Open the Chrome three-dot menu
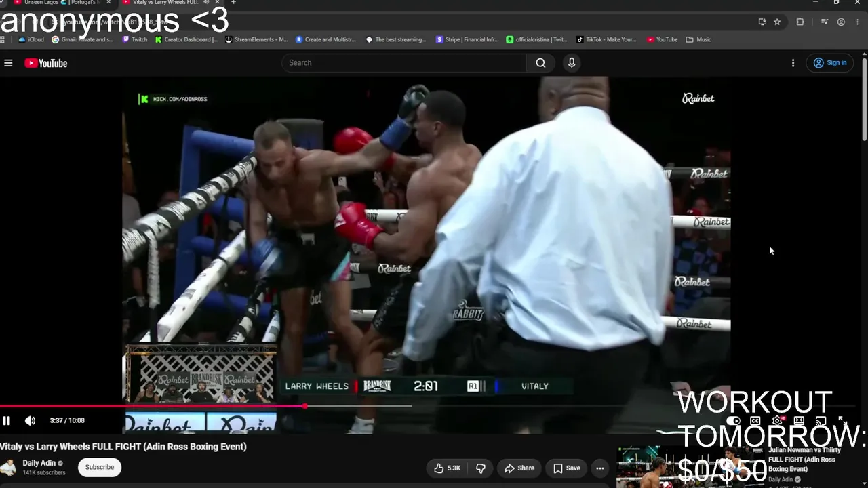The width and height of the screenshot is (868, 488). tap(857, 22)
